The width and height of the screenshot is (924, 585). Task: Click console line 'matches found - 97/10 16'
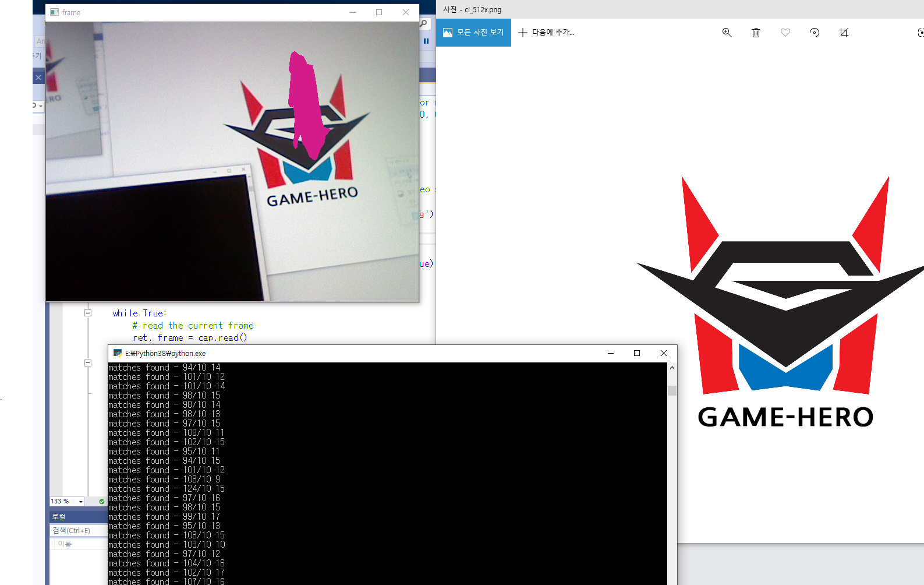click(164, 498)
